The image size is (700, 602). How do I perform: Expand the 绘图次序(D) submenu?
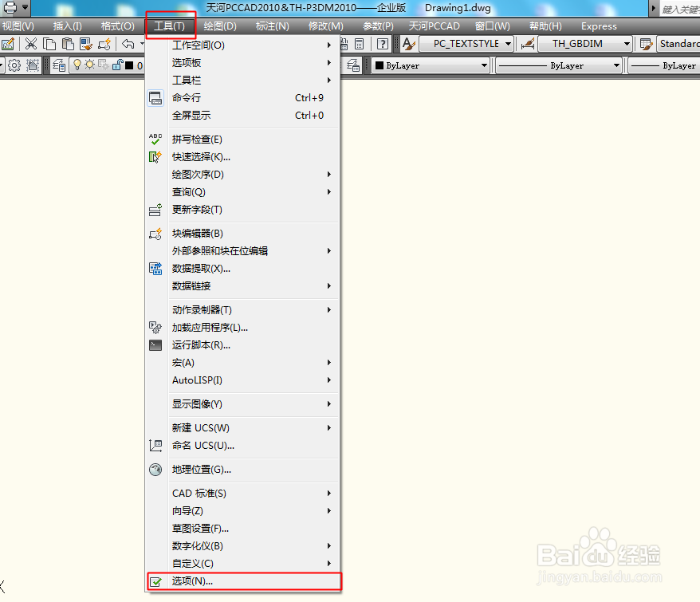point(243,174)
